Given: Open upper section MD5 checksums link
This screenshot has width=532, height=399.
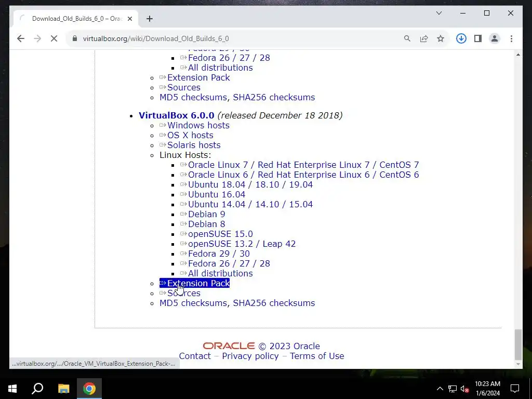Looking at the screenshot, I should pyautogui.click(x=193, y=97).
